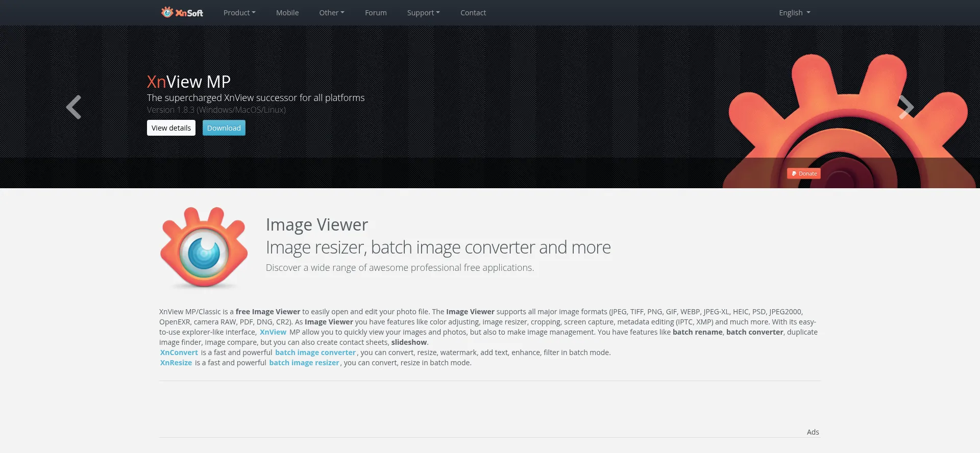Open the Other dropdown menu
The width and height of the screenshot is (980, 453).
pos(332,13)
